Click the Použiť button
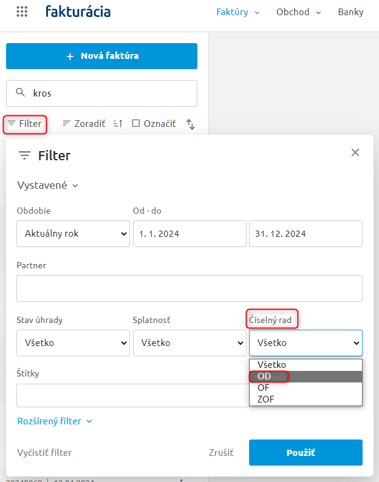Viewport: 379px width, 482px height. (306, 453)
